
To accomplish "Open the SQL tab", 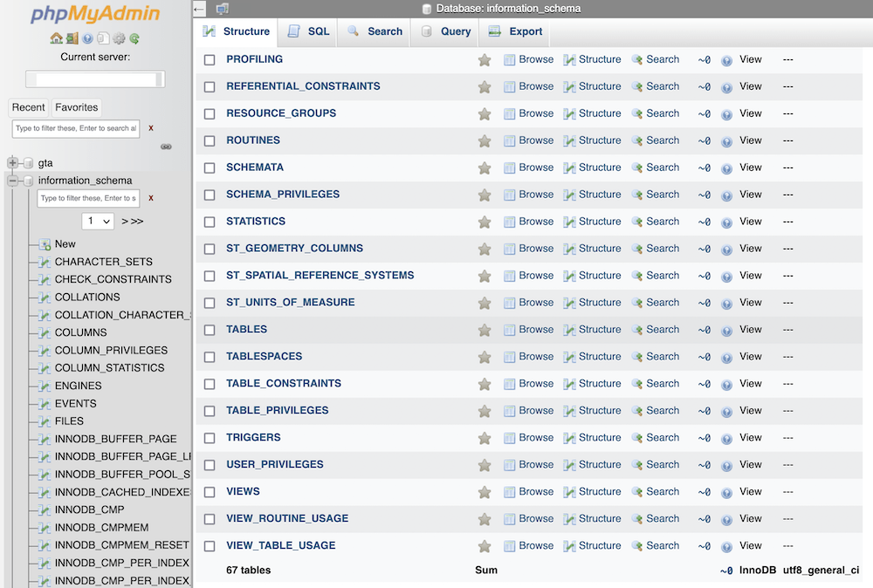I will pyautogui.click(x=308, y=31).
